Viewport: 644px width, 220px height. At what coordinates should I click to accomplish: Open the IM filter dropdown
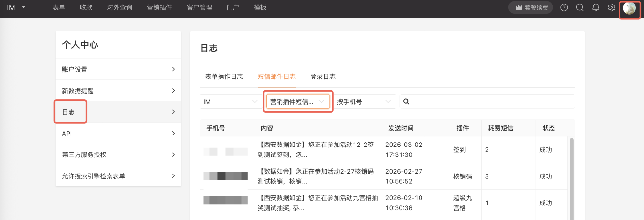(x=231, y=102)
